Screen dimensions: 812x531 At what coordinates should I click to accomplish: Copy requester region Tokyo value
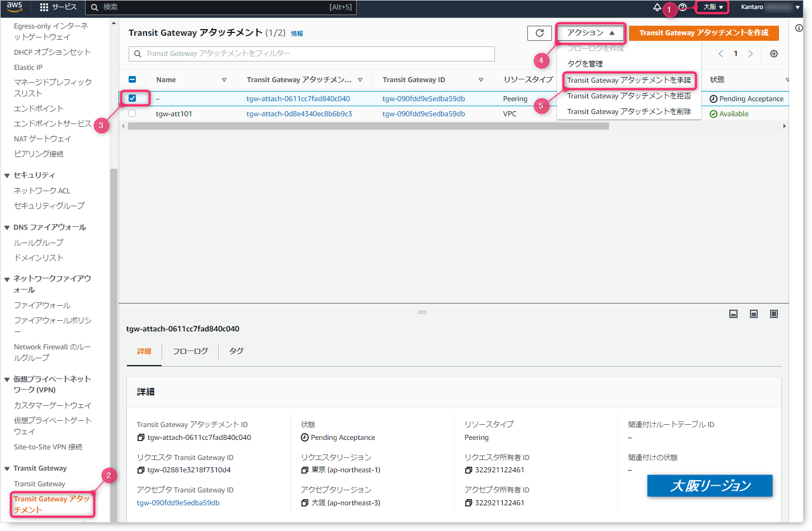[305, 470]
